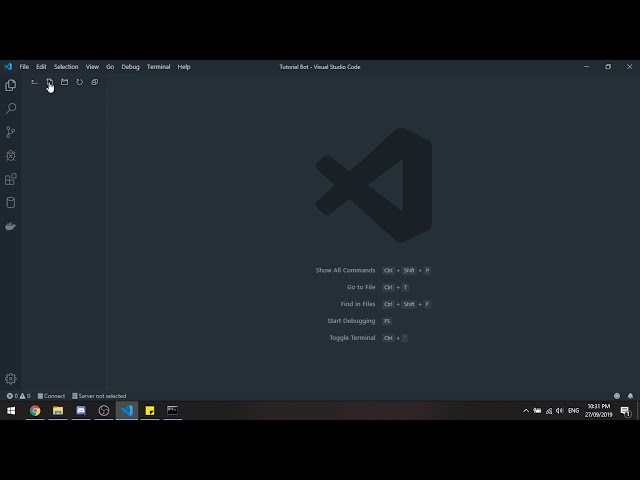The width and height of the screenshot is (640, 480).
Task: Open the database cylinder view
Action: click(x=11, y=202)
